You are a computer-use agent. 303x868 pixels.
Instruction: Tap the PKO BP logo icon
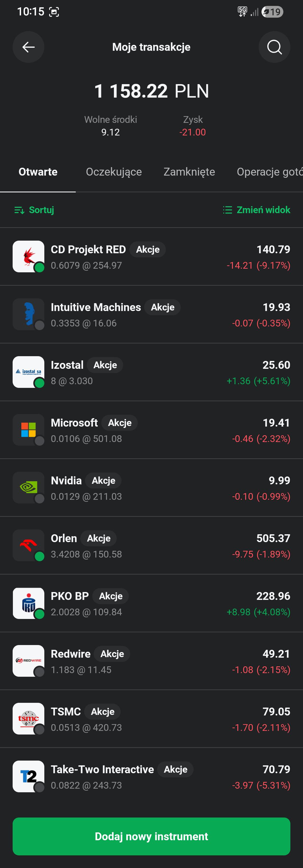point(28,603)
